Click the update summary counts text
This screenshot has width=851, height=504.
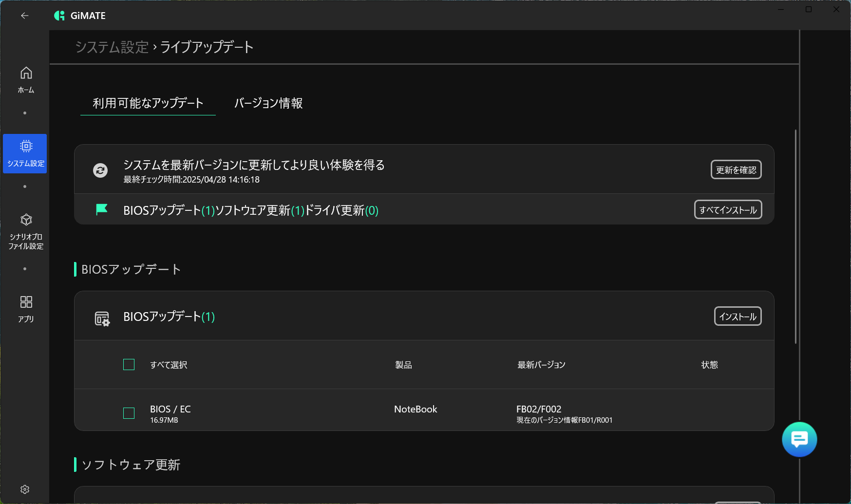(251, 210)
